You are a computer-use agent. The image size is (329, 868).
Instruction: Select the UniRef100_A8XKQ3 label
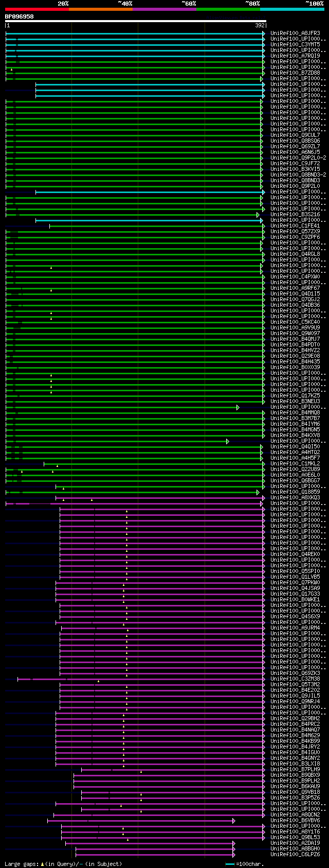pos(295,498)
